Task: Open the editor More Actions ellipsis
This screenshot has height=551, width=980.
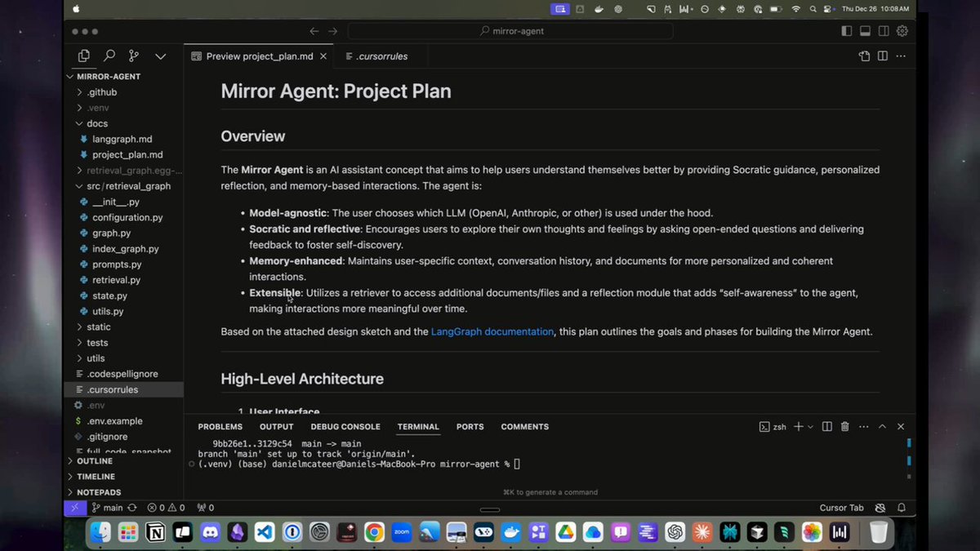Action: 902,56
